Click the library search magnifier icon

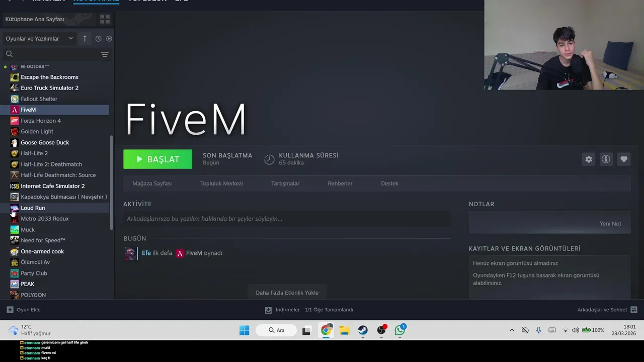(9, 54)
